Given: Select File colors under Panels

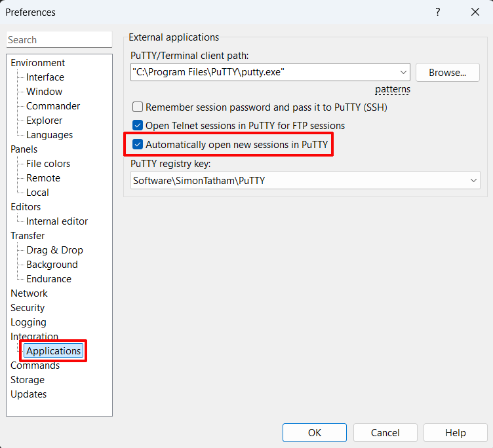Looking at the screenshot, I should pyautogui.click(x=48, y=164).
